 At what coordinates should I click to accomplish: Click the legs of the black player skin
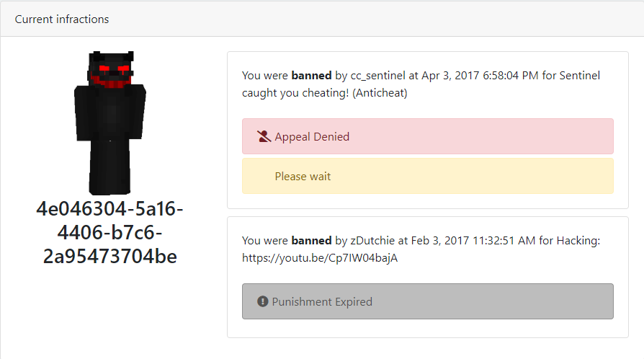[109, 167]
